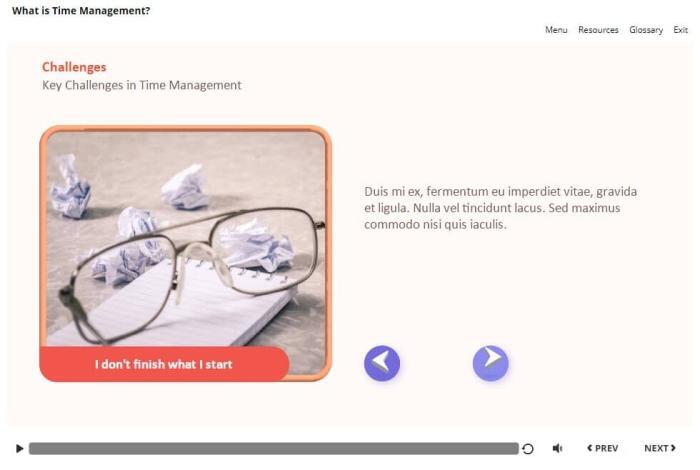Exit the course
Screen dimensions: 700x470
(x=680, y=30)
